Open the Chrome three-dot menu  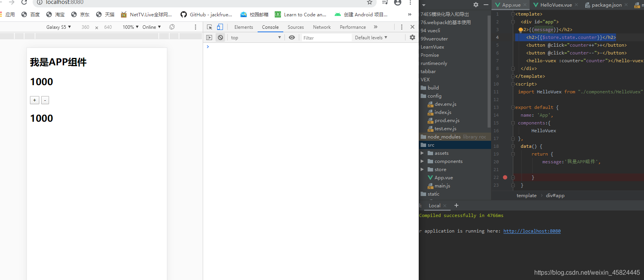(410, 2)
